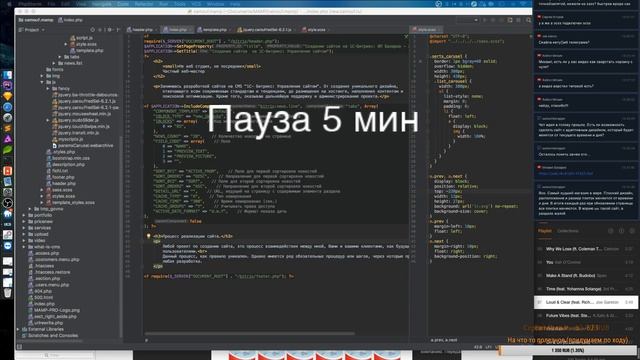Open the blue link in chat message
Image resolution: width=640 pixels, height=360 pixels.
(565, 173)
